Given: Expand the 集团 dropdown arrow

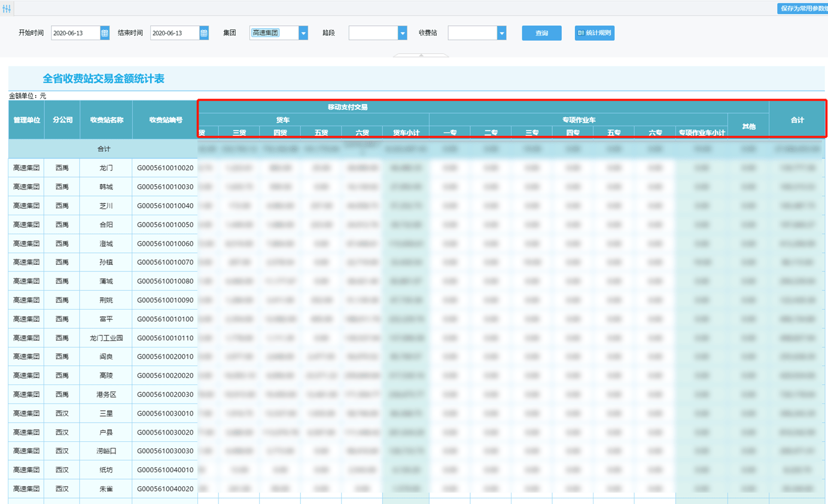Looking at the screenshot, I should 303,33.
